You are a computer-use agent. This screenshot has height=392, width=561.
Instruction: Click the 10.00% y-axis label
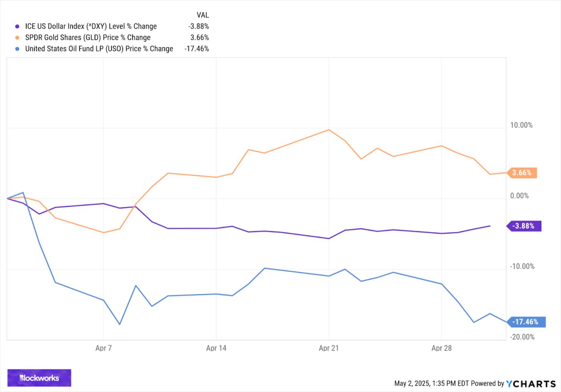pos(521,125)
